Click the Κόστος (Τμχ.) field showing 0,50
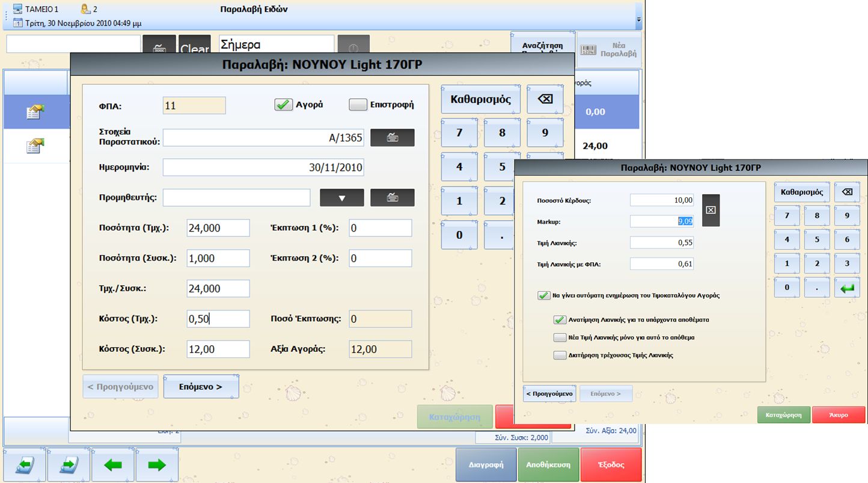This screenshot has height=483, width=868. pos(218,319)
